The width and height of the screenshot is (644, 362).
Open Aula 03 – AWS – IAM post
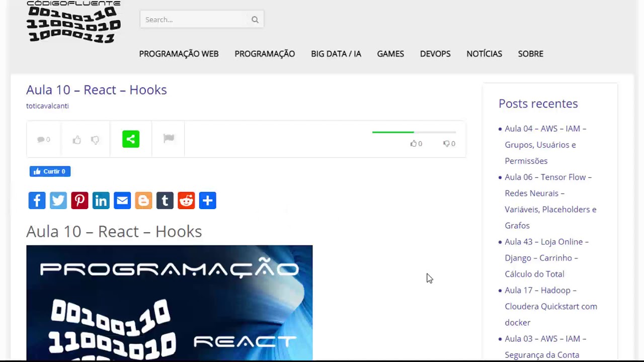pyautogui.click(x=545, y=347)
